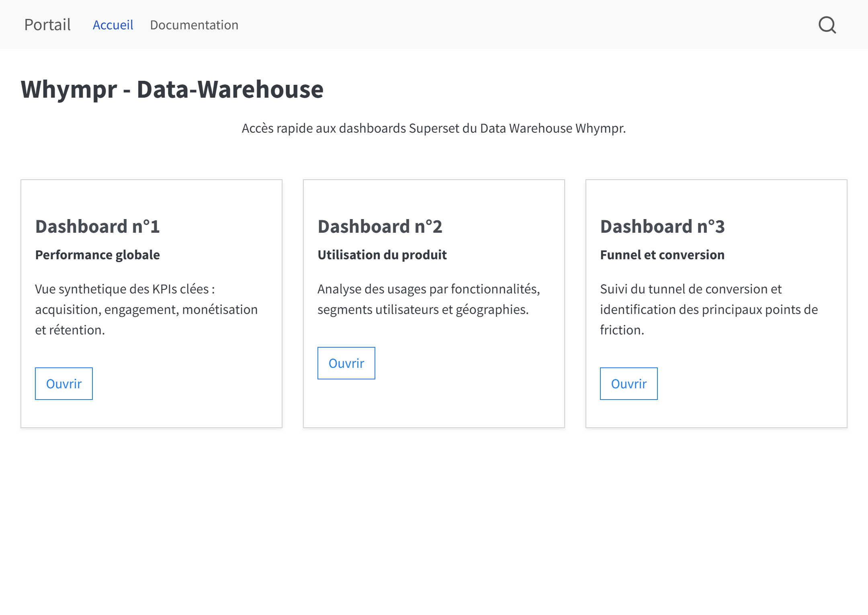Click the Dashboard n°3 card title
Screen dimensions: 868x615
tap(663, 226)
